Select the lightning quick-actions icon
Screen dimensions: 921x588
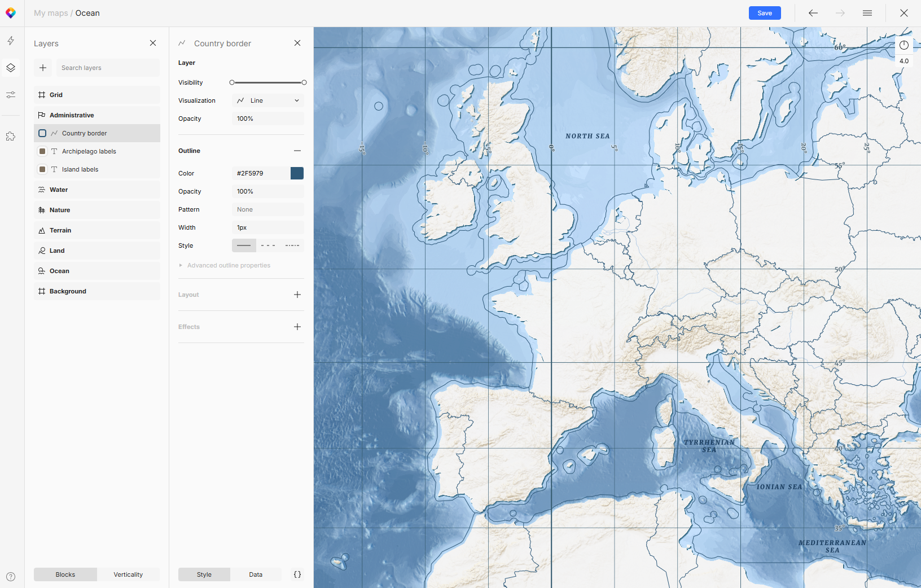click(x=11, y=41)
